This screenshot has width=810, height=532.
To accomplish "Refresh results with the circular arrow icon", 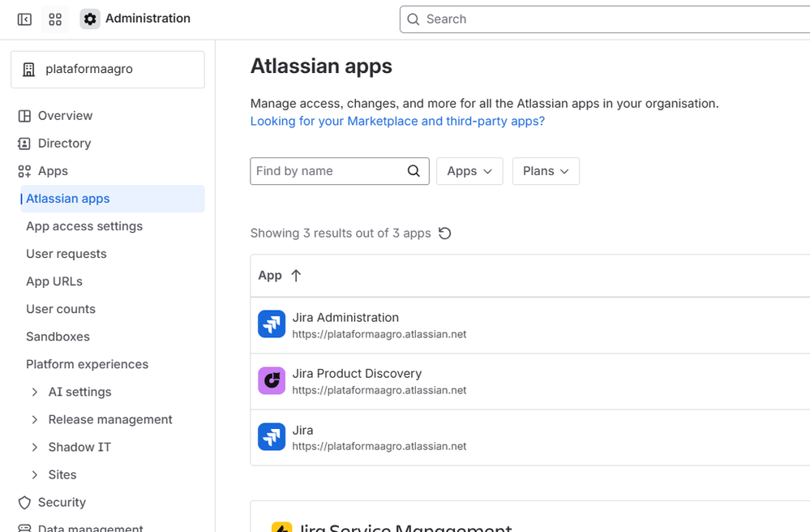I will click(x=445, y=234).
